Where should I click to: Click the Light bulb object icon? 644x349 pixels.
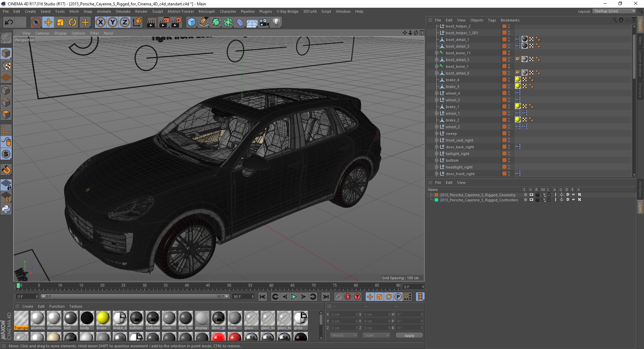point(276,22)
